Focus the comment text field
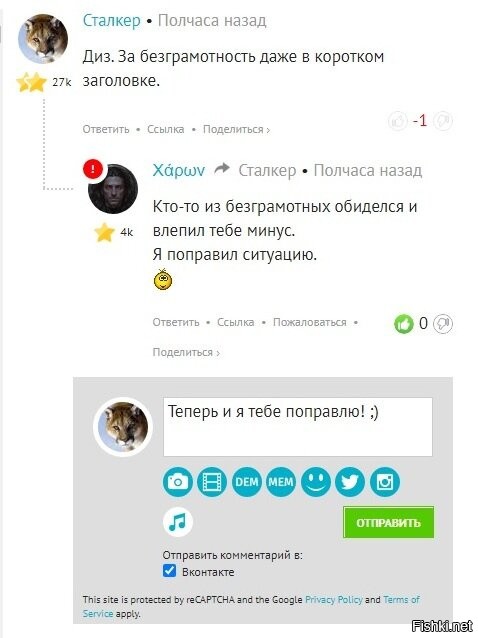 (x=298, y=427)
